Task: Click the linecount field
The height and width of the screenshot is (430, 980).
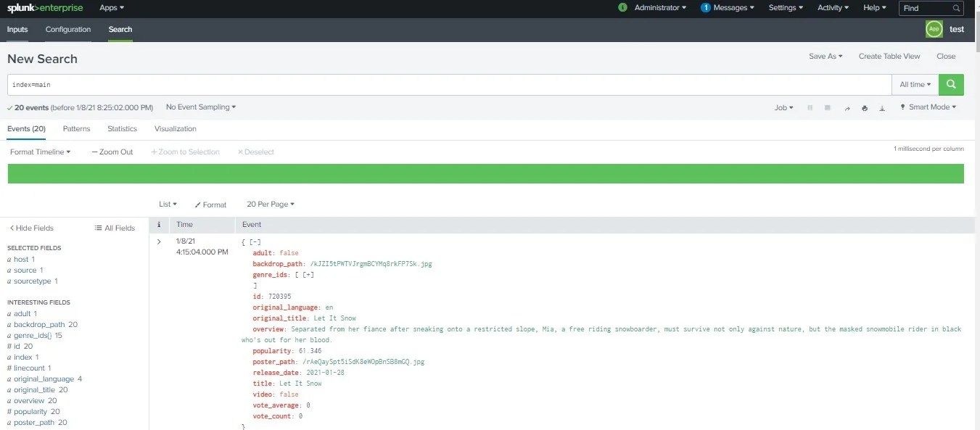Action: (x=29, y=368)
